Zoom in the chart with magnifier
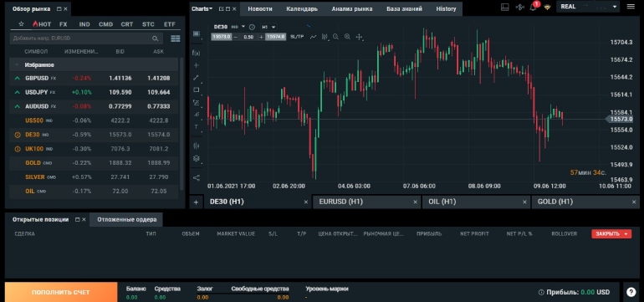This screenshot has height=302, width=644. pos(347,37)
